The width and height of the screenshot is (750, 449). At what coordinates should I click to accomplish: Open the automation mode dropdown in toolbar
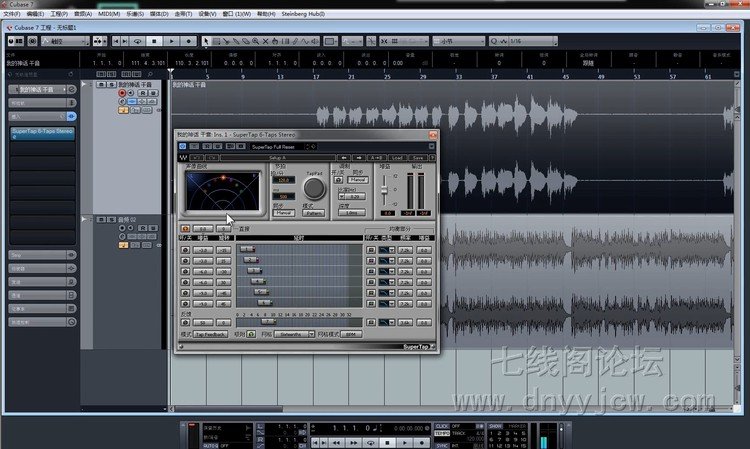click(x=65, y=42)
